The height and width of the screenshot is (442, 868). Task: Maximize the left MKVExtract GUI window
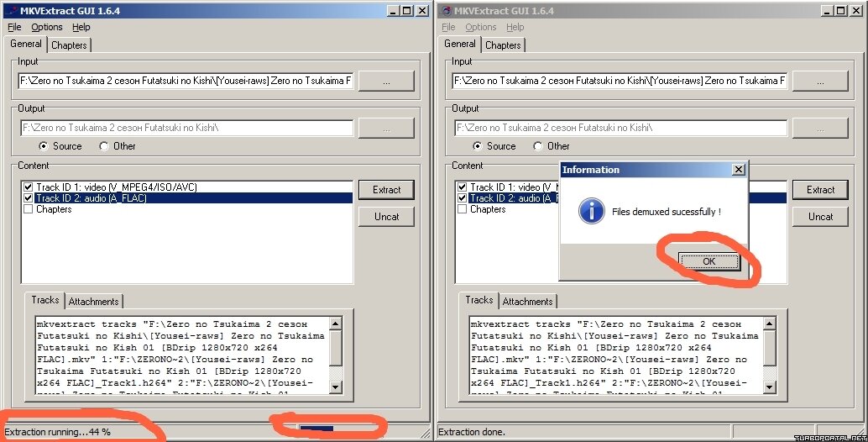point(407,11)
